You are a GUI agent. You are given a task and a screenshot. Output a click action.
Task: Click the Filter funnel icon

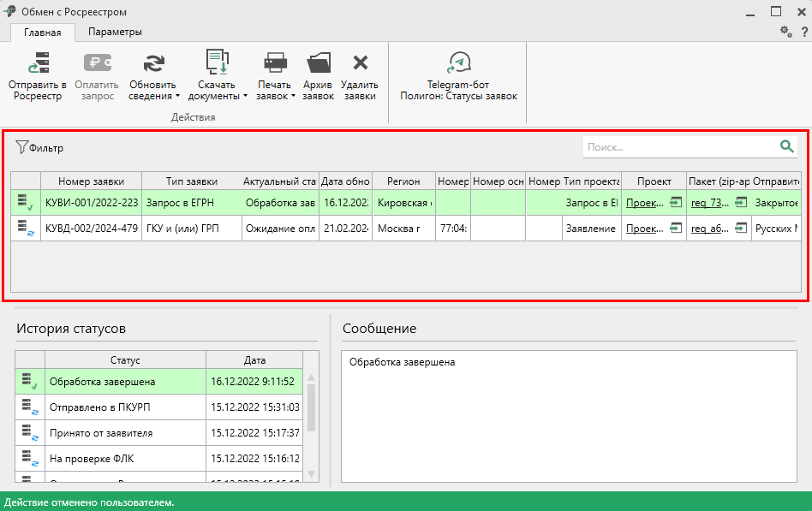(22, 148)
